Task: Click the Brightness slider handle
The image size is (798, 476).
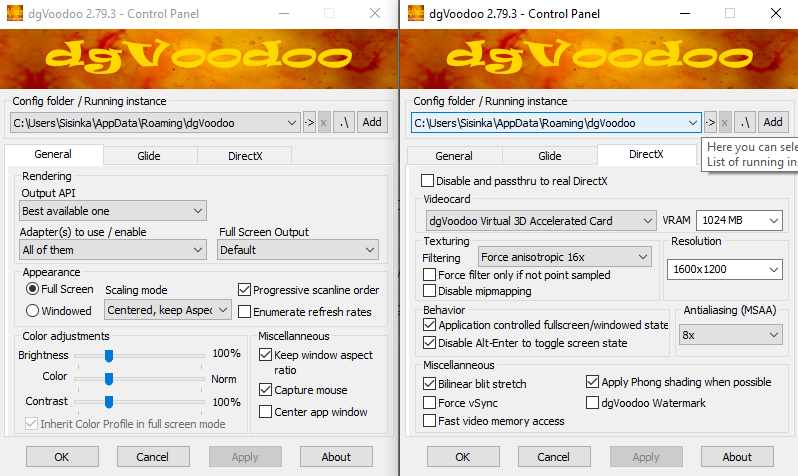Action: (x=109, y=355)
